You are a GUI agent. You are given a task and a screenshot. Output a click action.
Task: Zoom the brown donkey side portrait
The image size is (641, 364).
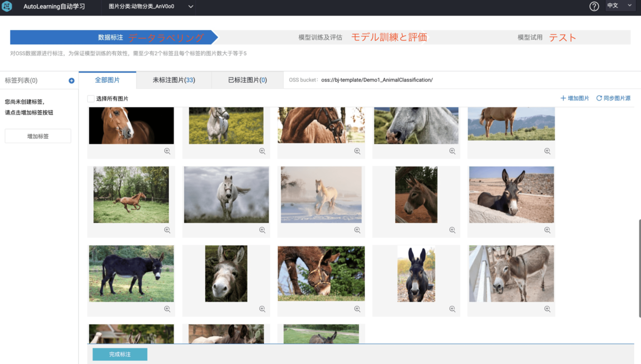(452, 230)
